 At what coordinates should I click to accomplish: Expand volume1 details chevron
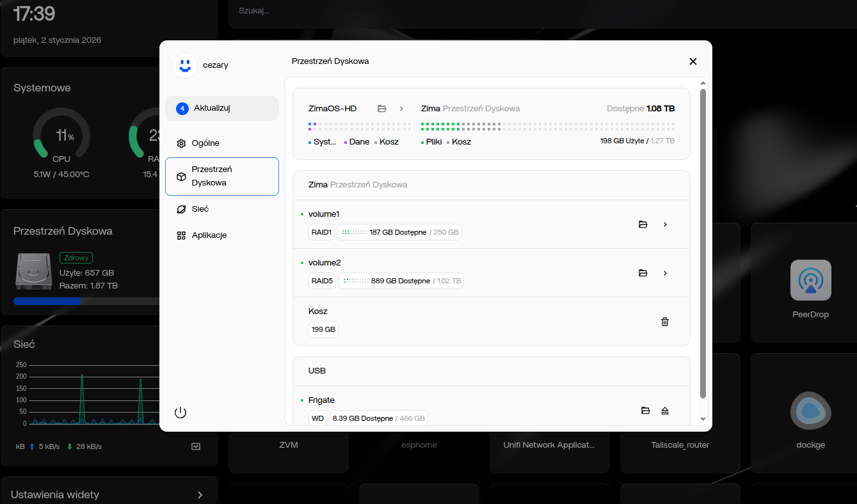click(665, 224)
